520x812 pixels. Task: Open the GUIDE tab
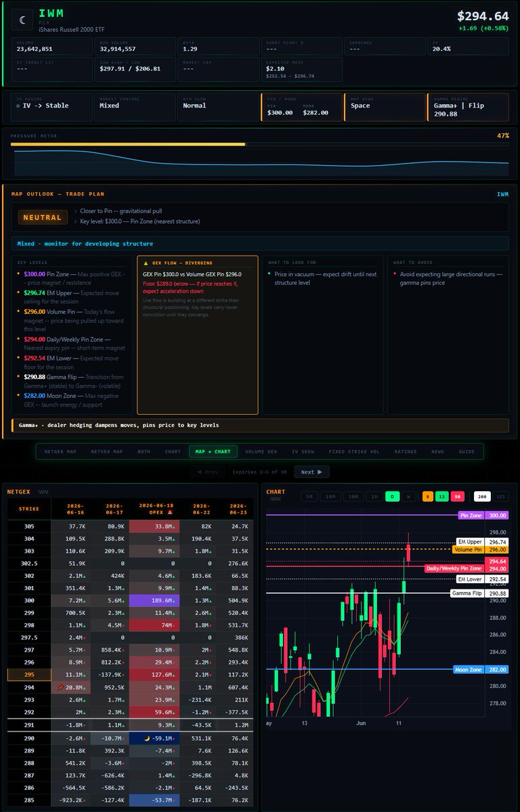tap(467, 451)
